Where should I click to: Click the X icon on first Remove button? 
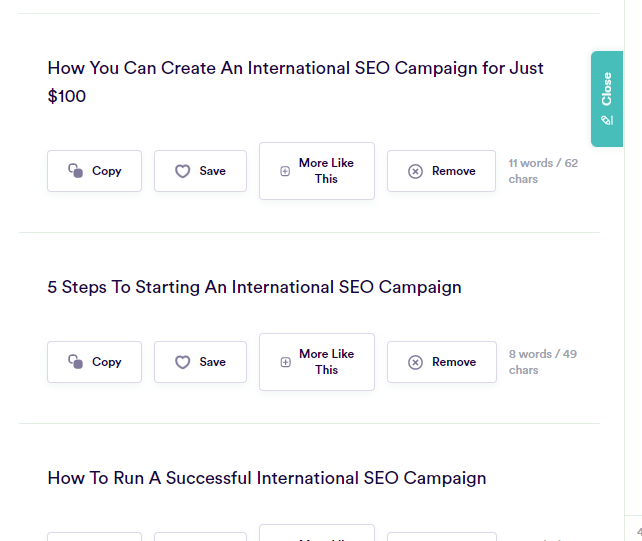click(415, 171)
